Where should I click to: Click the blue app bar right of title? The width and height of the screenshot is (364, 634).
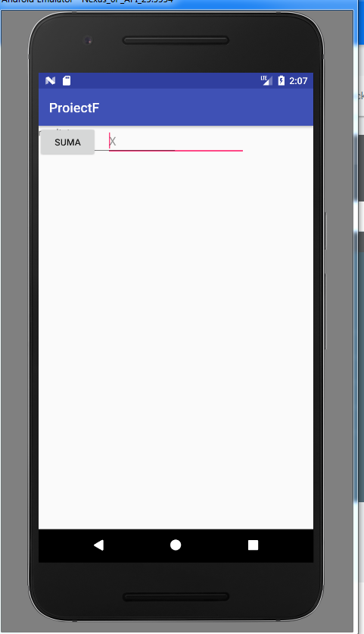(x=206, y=108)
